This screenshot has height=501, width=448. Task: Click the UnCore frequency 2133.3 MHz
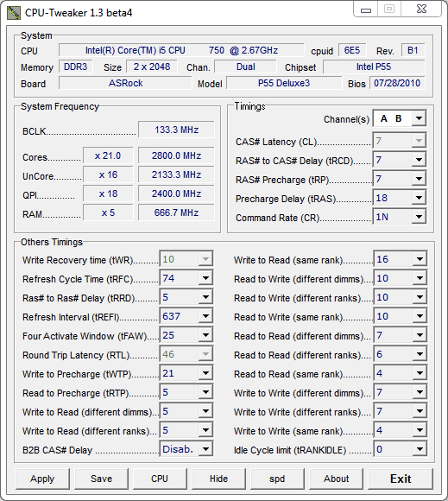(x=176, y=174)
